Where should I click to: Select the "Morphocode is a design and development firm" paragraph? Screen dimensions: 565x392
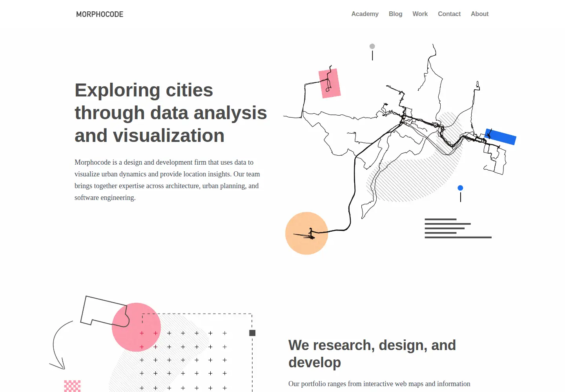pyautogui.click(x=167, y=180)
